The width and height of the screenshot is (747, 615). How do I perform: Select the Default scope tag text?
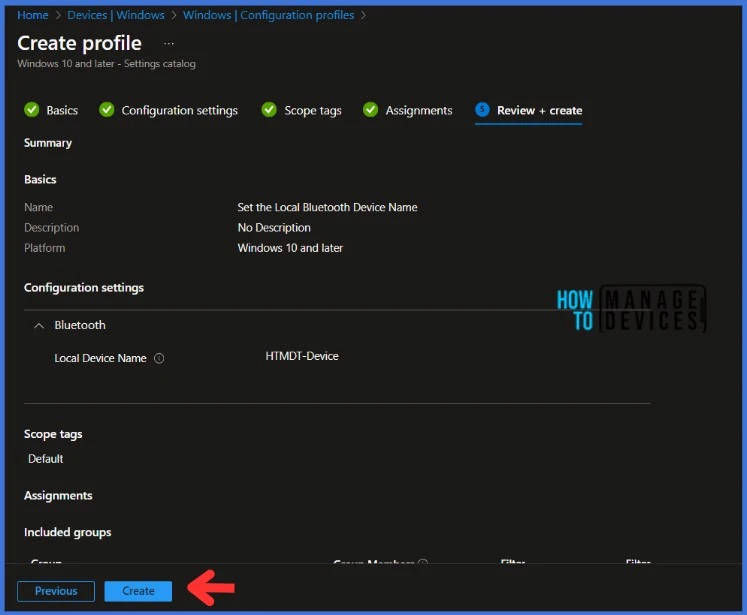(46, 459)
